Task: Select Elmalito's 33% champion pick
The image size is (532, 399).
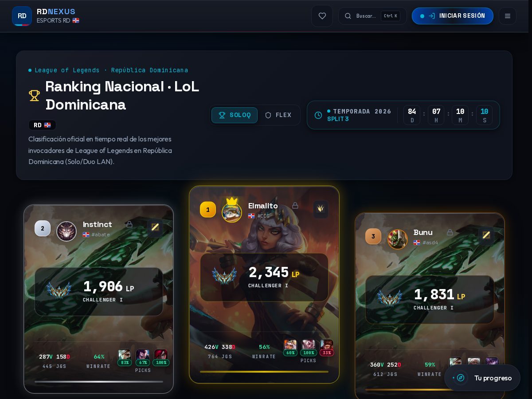Action: (327, 348)
